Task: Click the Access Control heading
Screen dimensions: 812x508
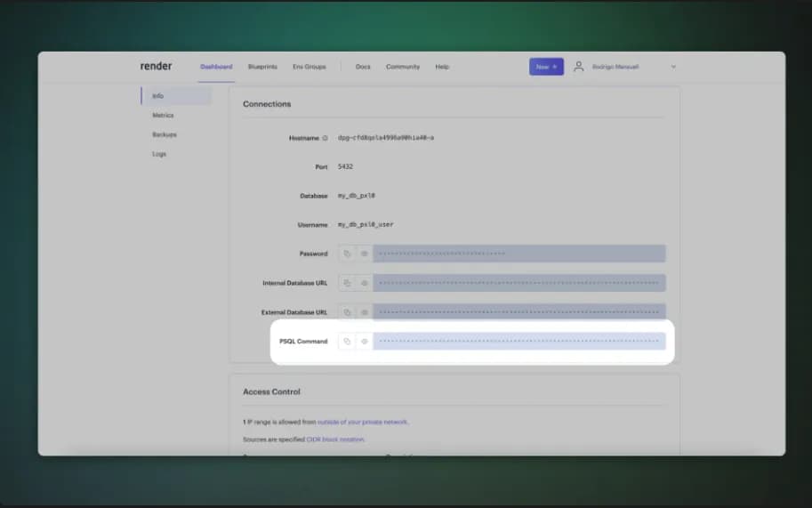Action: 271,392
